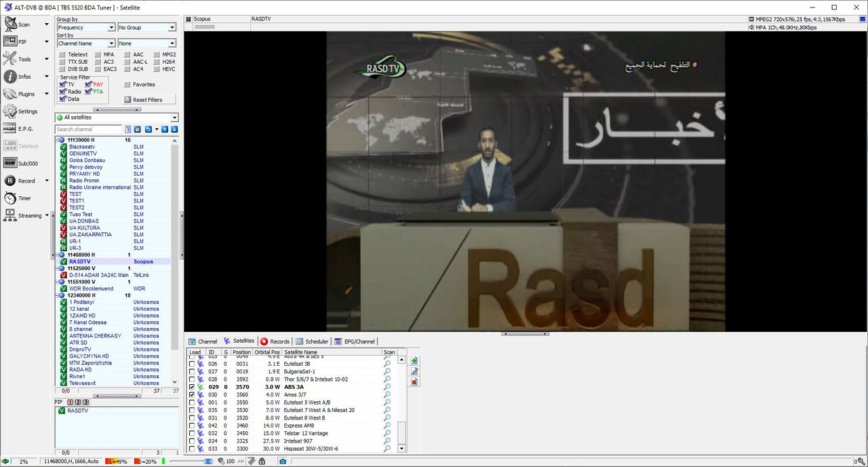The image size is (868, 467).
Task: Open the Plugins icon
Action: [x=10, y=94]
